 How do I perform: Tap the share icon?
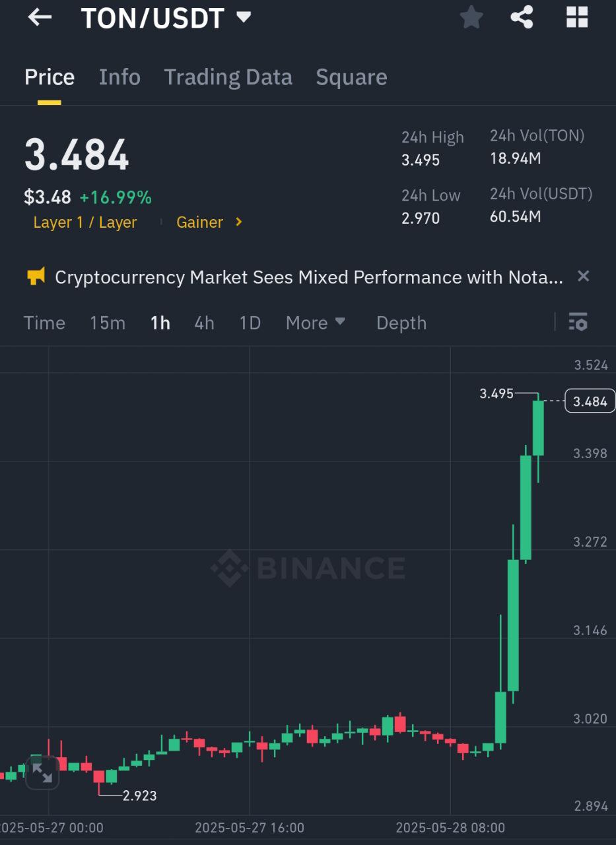point(522,17)
